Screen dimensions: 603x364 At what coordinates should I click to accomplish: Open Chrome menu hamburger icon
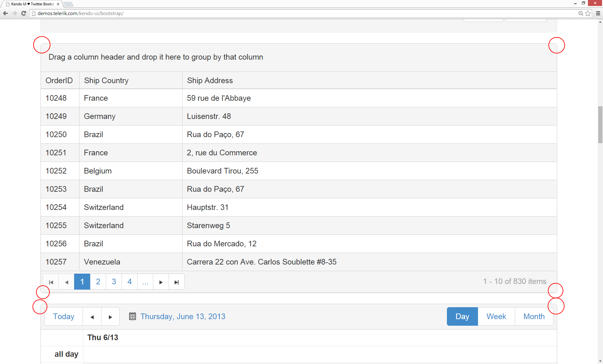point(598,13)
